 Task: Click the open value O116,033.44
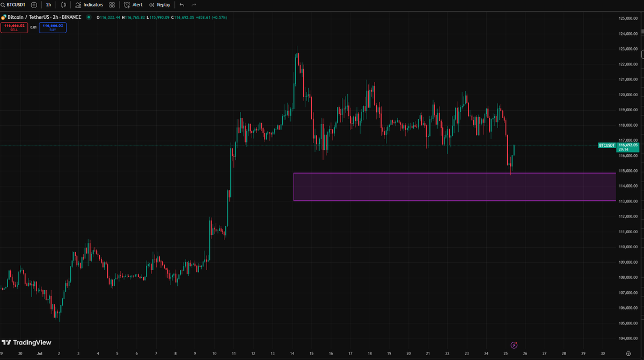(108, 17)
